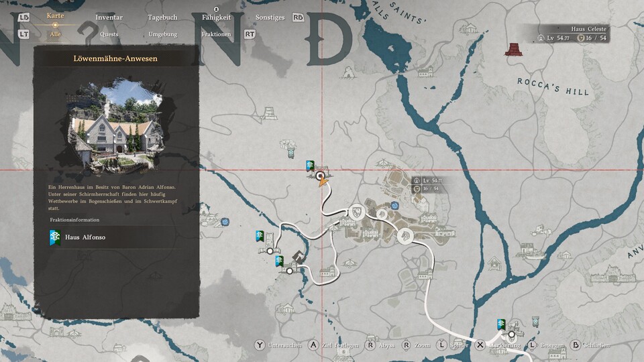This screenshot has height=362, width=644.
Task: Select the shield waypoint icon on the route
Action: [x=356, y=212]
